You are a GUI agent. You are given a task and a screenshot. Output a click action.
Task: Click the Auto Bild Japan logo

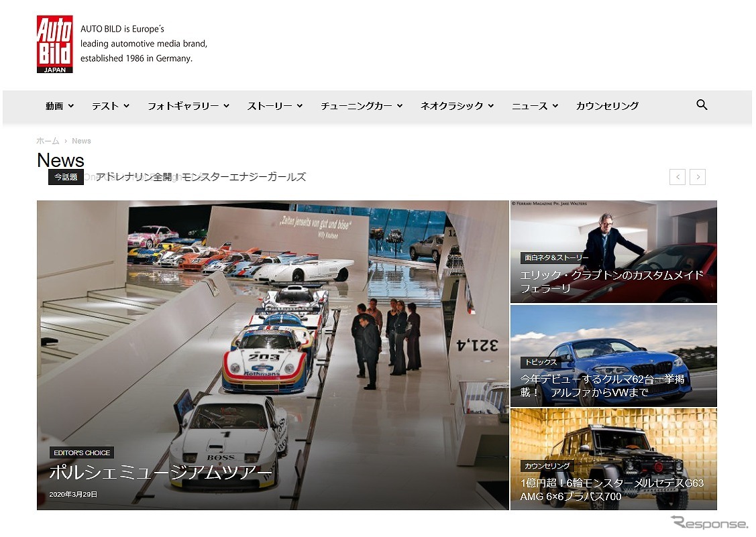[54, 44]
